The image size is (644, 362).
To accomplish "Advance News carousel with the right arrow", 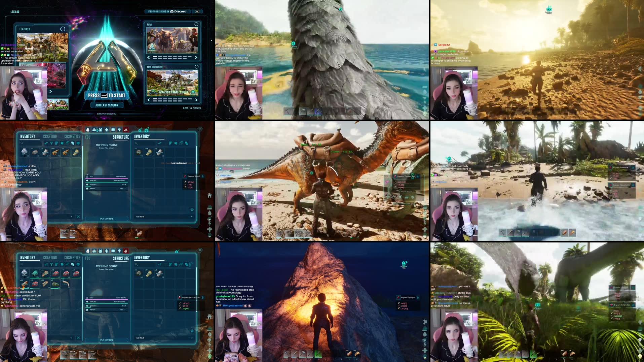I will tap(196, 57).
